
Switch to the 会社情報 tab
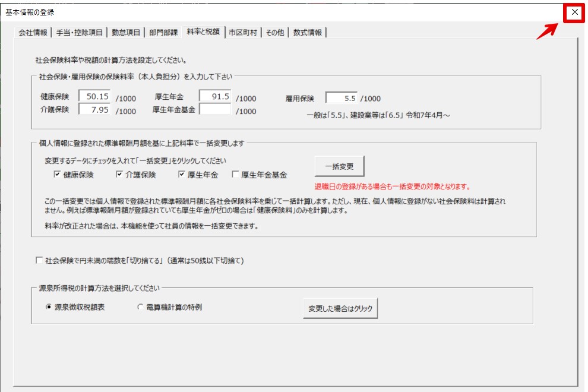pyautogui.click(x=33, y=33)
